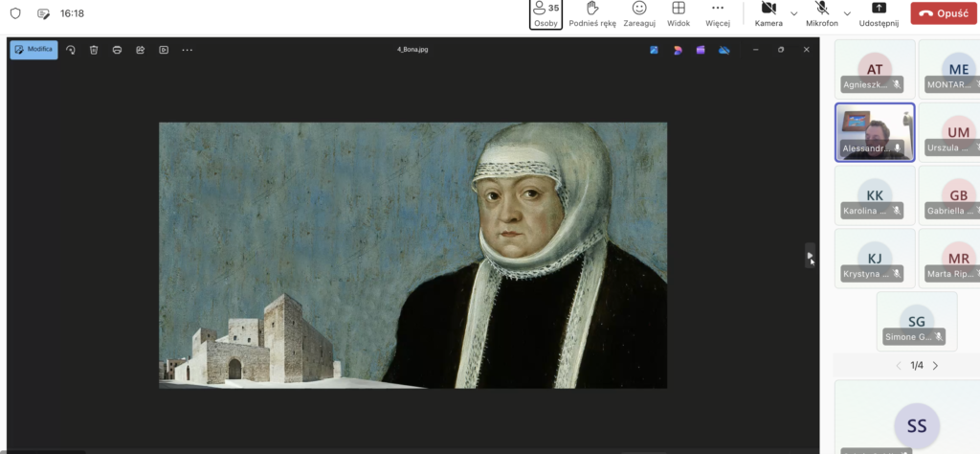
Task: Raise hand with Podnieś rękę
Action: point(591,14)
